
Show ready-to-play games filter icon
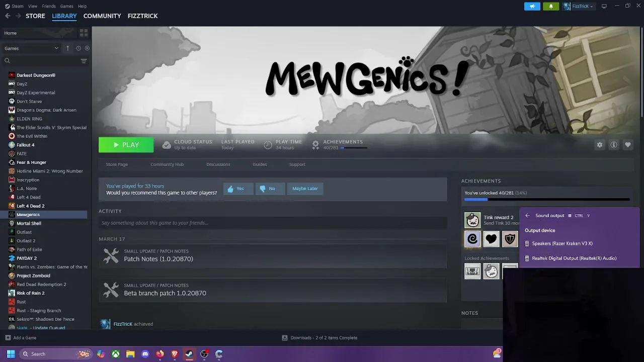87,48
